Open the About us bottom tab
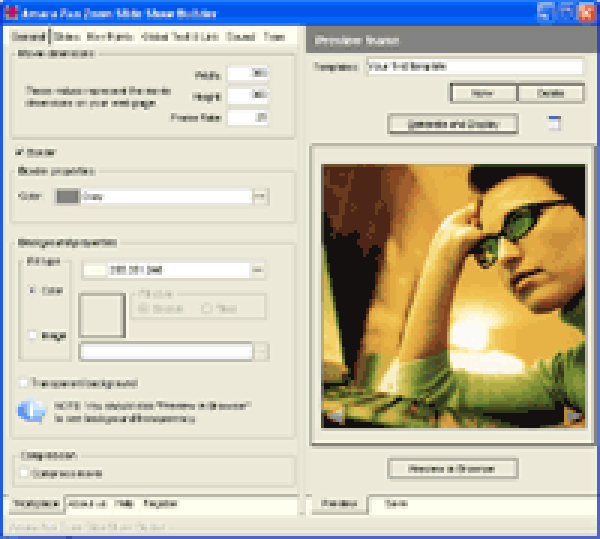Viewport: 600px width, 539px height. pos(87,504)
